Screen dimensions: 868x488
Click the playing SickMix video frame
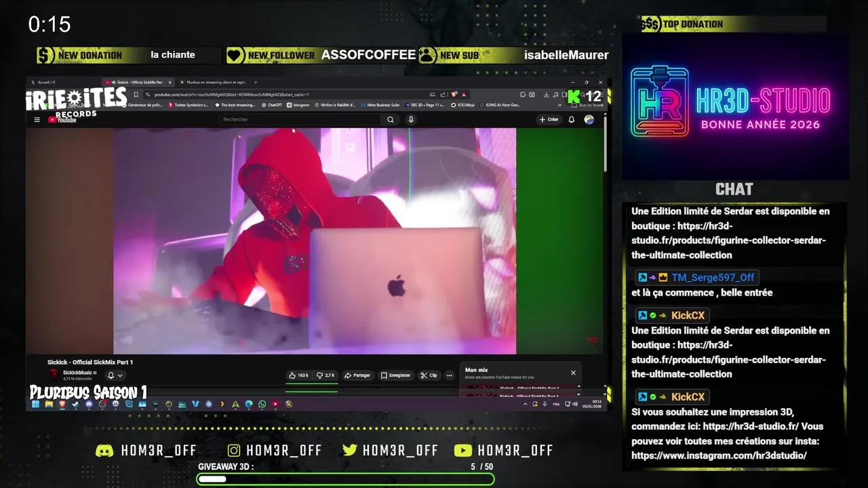click(315, 241)
